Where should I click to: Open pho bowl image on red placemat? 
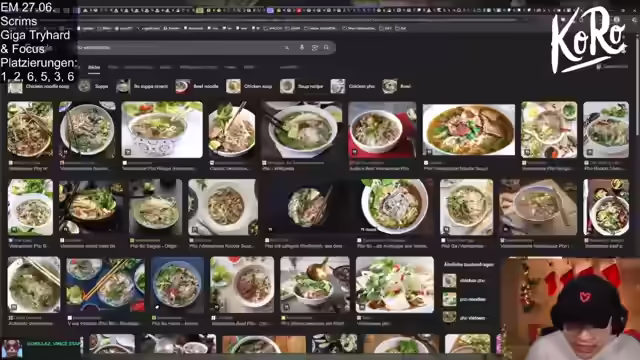382,130
